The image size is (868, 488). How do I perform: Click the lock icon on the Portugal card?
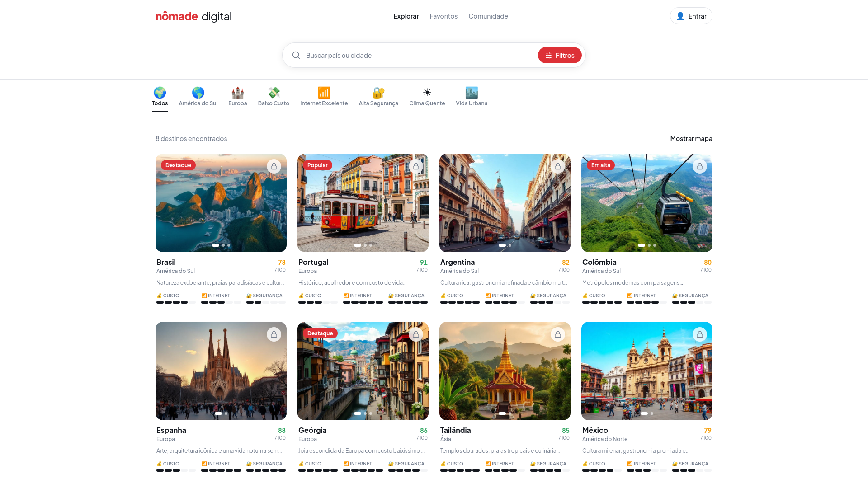pyautogui.click(x=416, y=166)
